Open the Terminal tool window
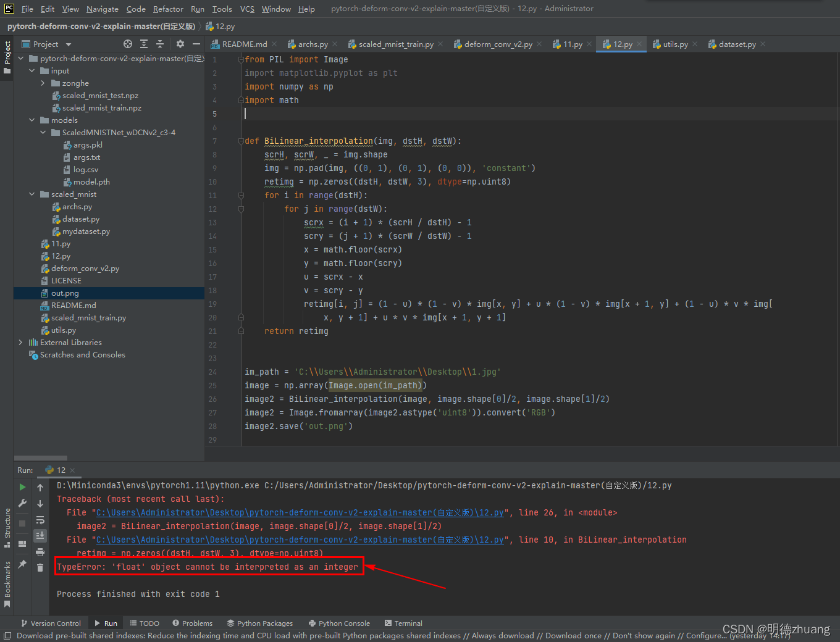The image size is (840, 642). pos(403,623)
